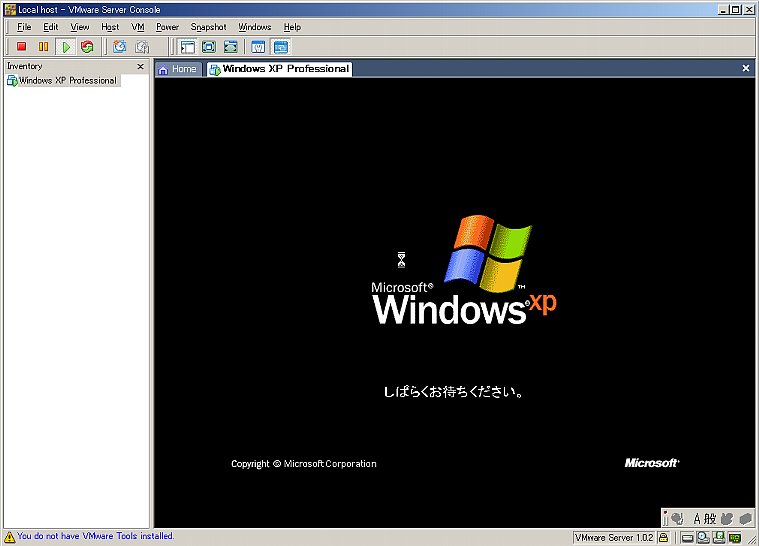Click the CD-ROM device status icon
The image size is (759, 546).
[703, 537]
